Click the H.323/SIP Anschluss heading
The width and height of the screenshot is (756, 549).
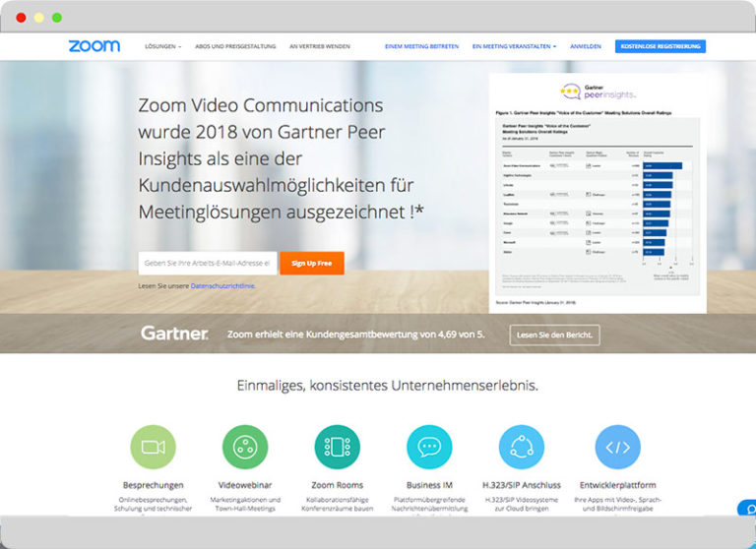pos(521,485)
